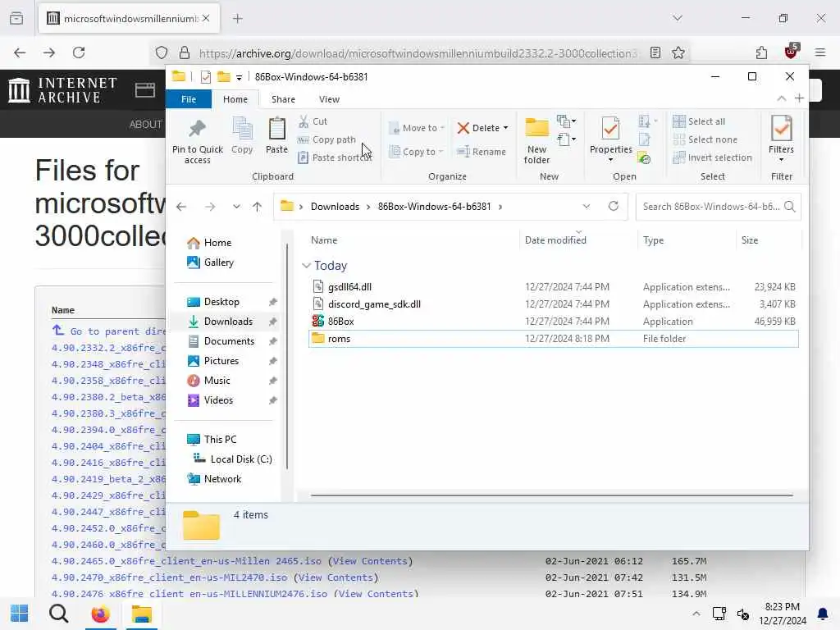Click Invert selection in ribbon
The height and width of the screenshot is (630, 840).
[x=713, y=157]
